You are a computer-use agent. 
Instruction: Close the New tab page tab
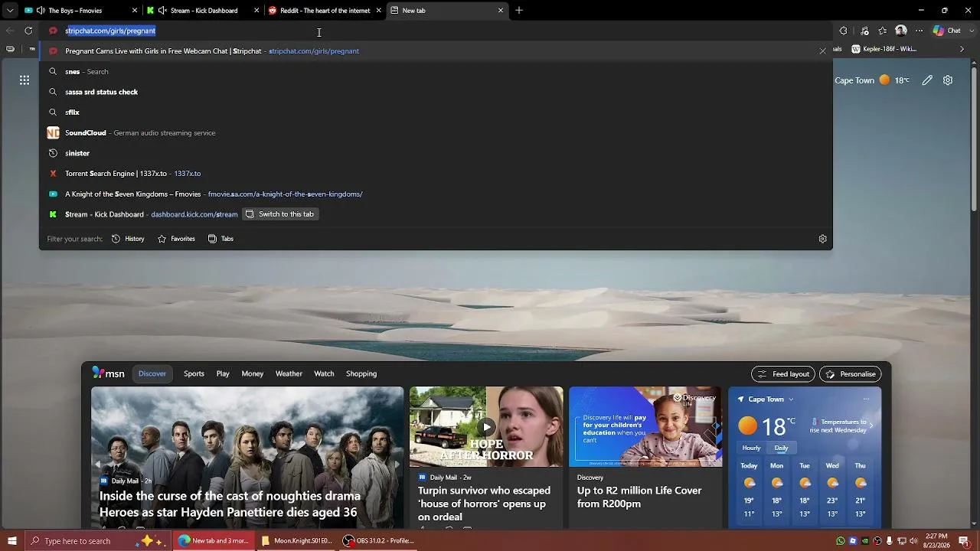pyautogui.click(x=501, y=11)
